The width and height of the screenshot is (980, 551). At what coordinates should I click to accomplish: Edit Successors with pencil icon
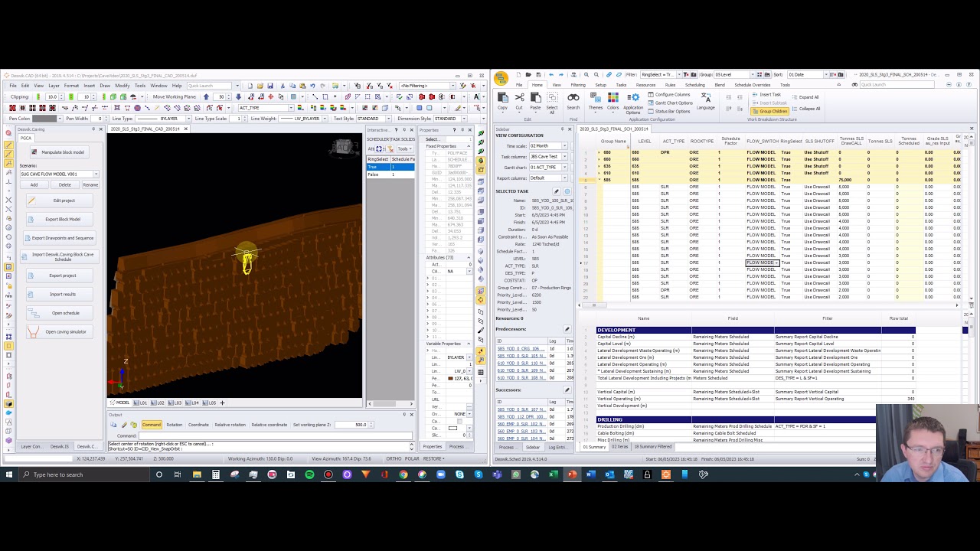pos(567,390)
